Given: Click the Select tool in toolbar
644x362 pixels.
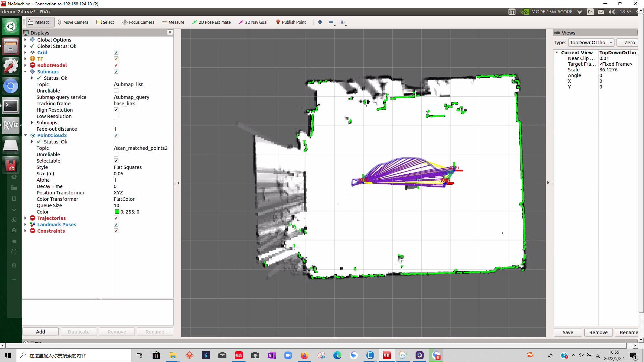Looking at the screenshot, I should pyautogui.click(x=105, y=22).
